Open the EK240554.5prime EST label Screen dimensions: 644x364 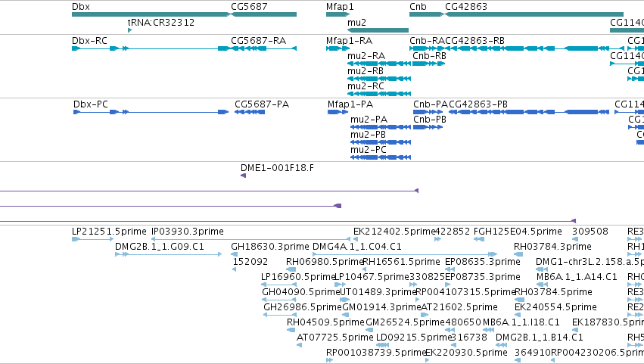(555, 308)
